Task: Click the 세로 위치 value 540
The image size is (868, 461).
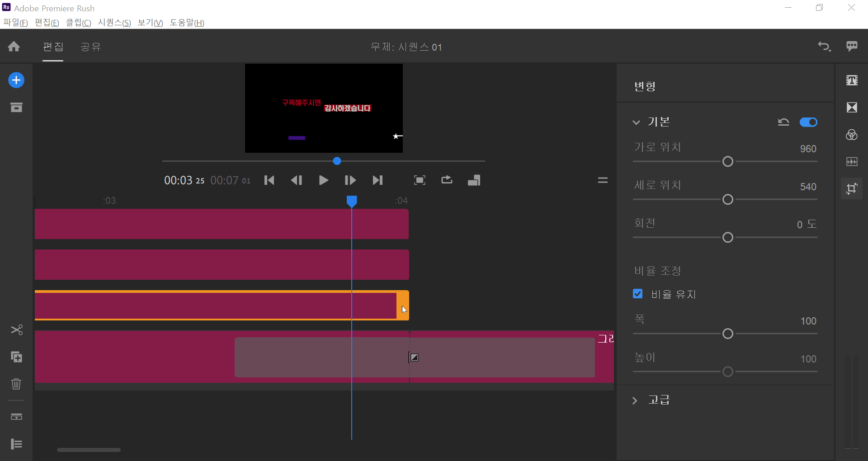Action: [808, 187]
